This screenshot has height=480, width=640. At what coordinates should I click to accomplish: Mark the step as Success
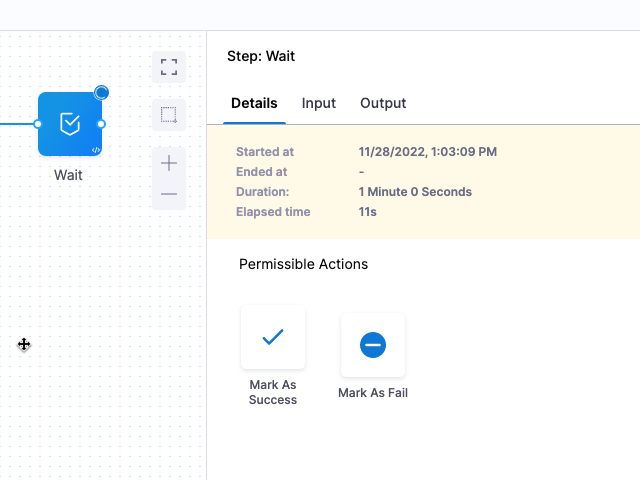[273, 338]
